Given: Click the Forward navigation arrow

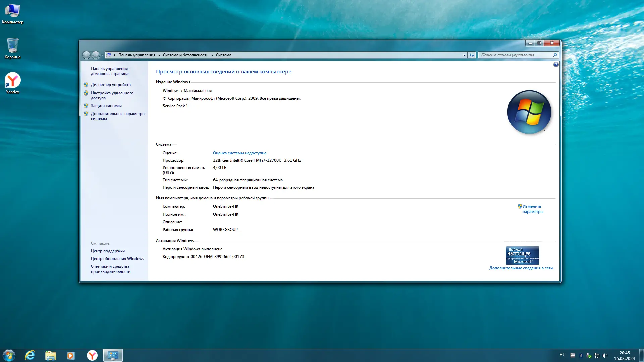Looking at the screenshot, I should click(x=96, y=55).
